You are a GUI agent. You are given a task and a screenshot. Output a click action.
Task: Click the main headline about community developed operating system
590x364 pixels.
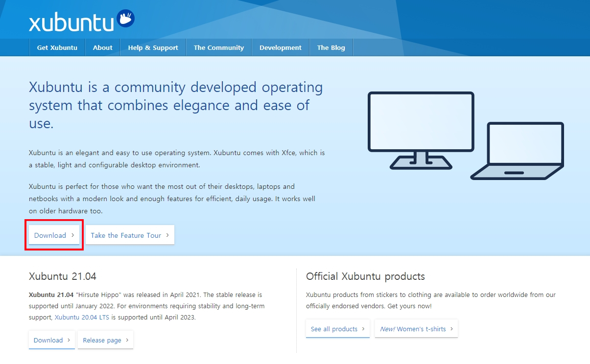[176, 105]
